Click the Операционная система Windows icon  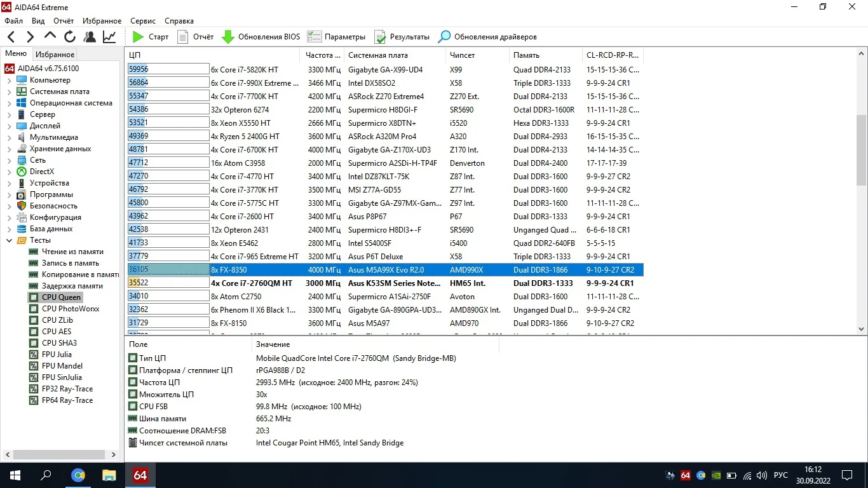(22, 103)
